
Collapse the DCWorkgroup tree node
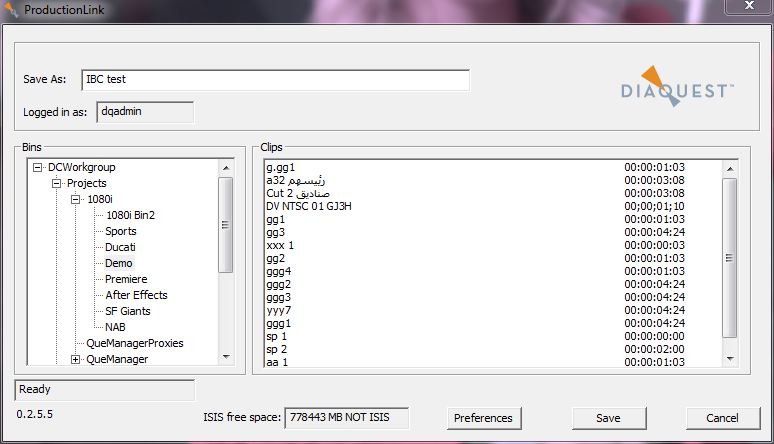[x=38, y=167]
